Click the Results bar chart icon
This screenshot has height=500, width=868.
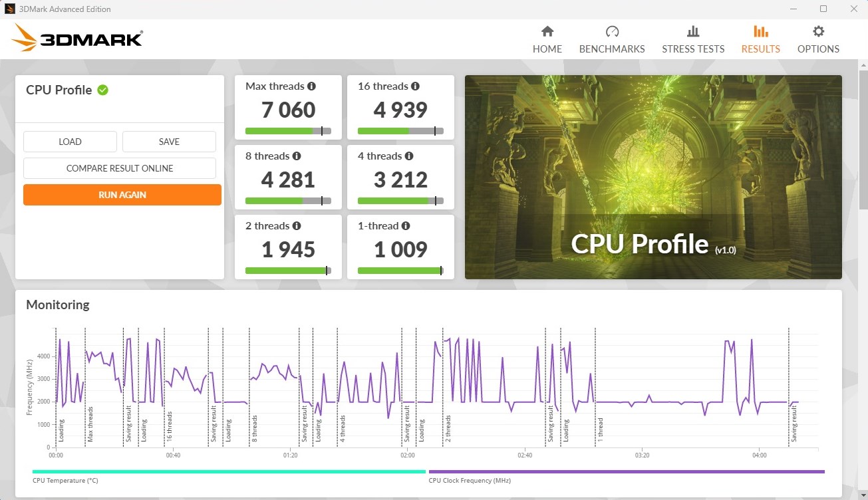(761, 31)
